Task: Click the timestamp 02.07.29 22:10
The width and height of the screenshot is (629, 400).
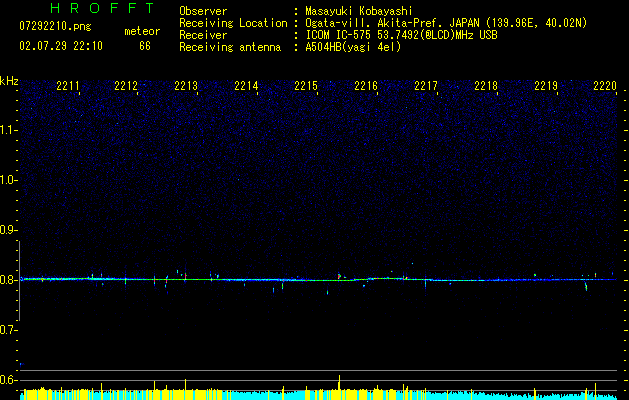Action: tap(61, 46)
